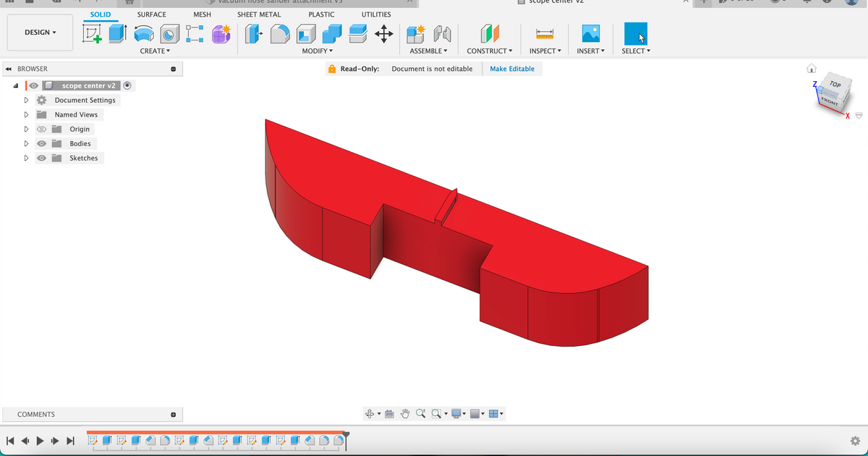Switch to the Sheet Metal tab

click(259, 14)
